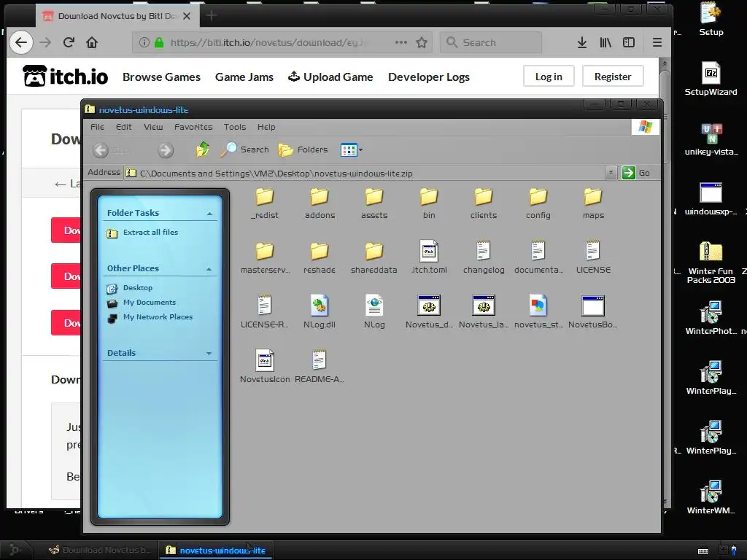Select the changelog text file
747x560 pixels.
coord(484,258)
